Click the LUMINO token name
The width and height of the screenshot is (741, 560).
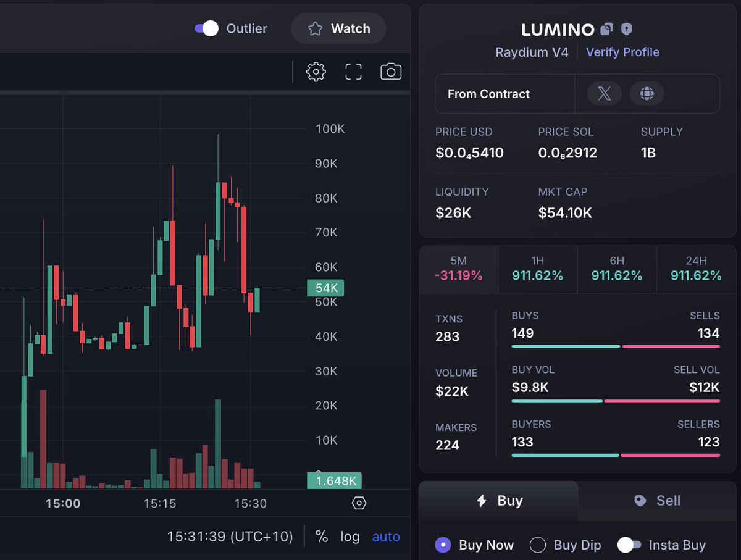tap(558, 29)
